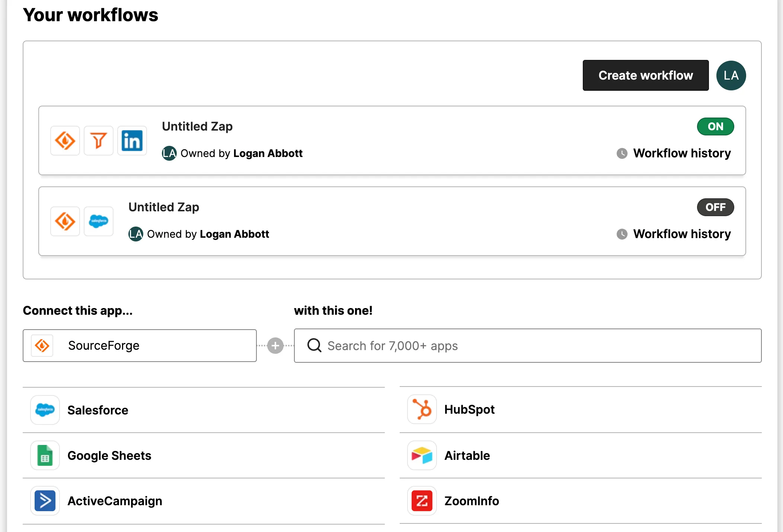
Task: Select Google Sheets from the app list
Action: pos(204,455)
